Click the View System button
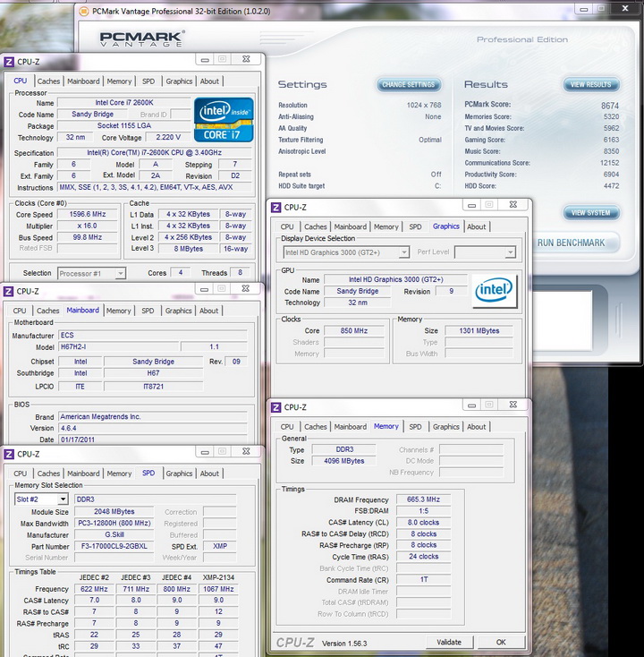This screenshot has width=644, height=657. (591, 213)
